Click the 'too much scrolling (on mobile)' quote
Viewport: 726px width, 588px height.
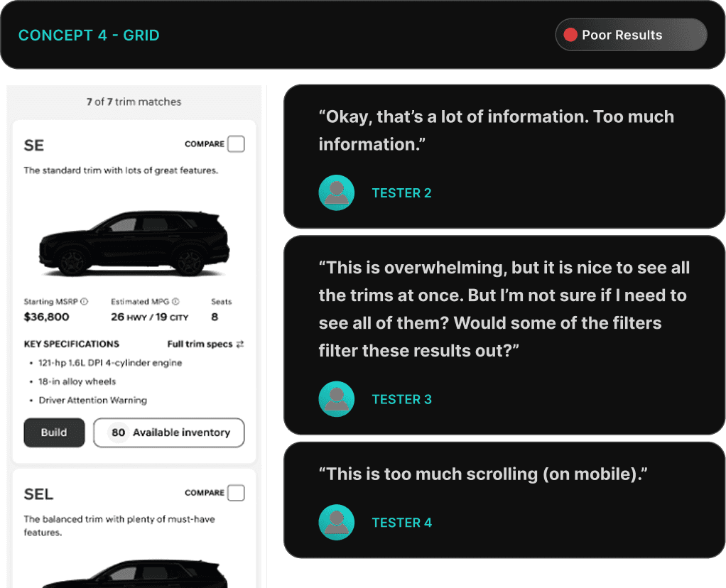(483, 474)
